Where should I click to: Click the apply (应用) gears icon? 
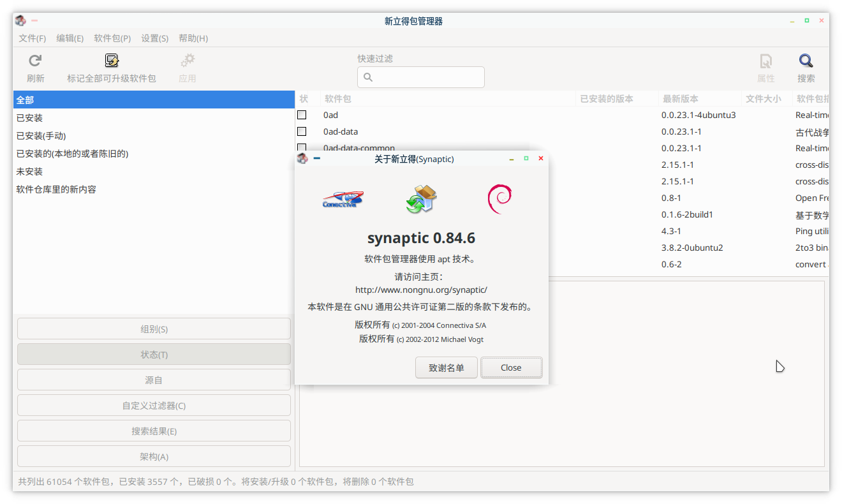coord(187,61)
